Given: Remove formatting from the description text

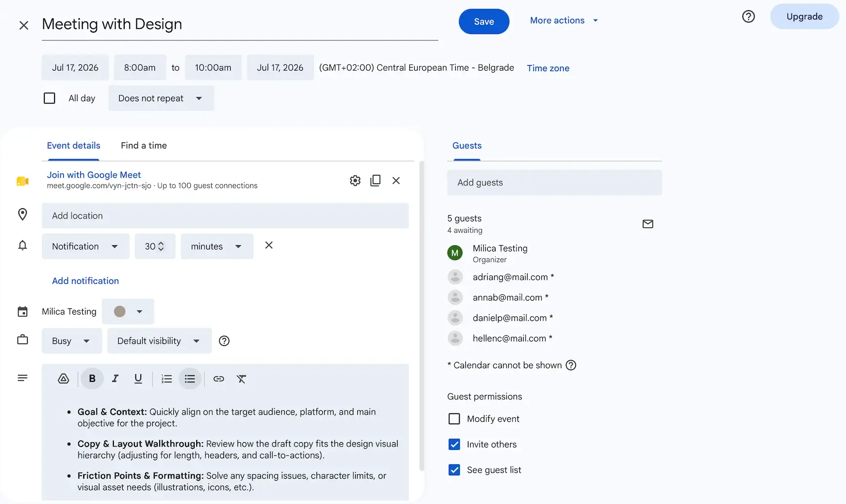Looking at the screenshot, I should (241, 378).
